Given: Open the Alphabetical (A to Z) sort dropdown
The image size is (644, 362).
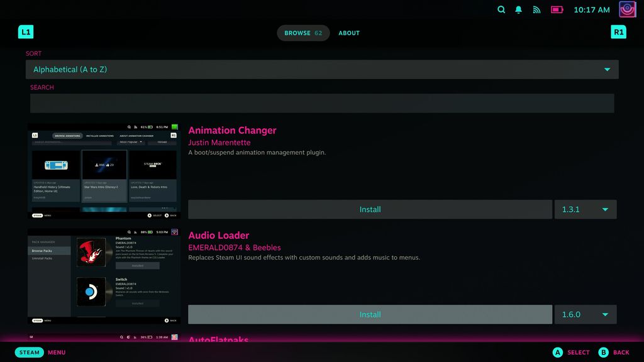Looking at the screenshot, I should click(322, 69).
